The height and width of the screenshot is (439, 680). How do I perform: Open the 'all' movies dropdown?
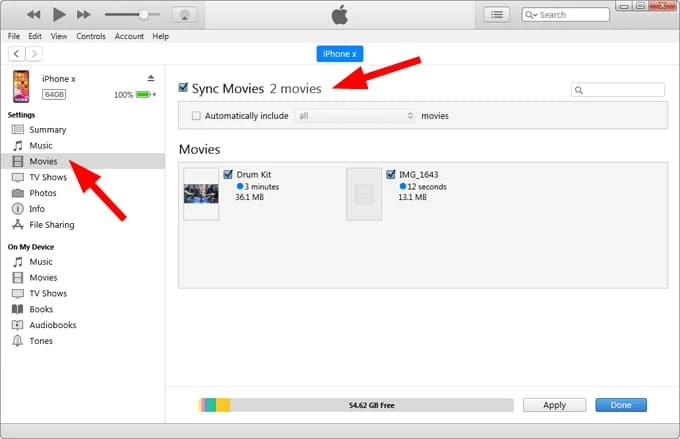coord(355,116)
